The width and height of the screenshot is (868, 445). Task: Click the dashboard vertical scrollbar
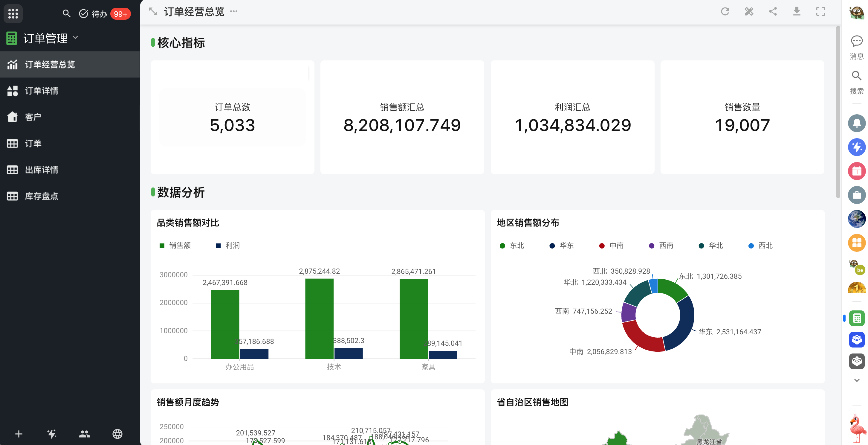click(838, 111)
